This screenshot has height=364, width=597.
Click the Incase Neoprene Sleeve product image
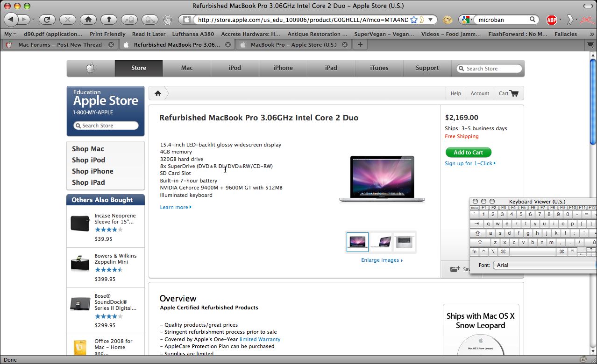click(80, 223)
